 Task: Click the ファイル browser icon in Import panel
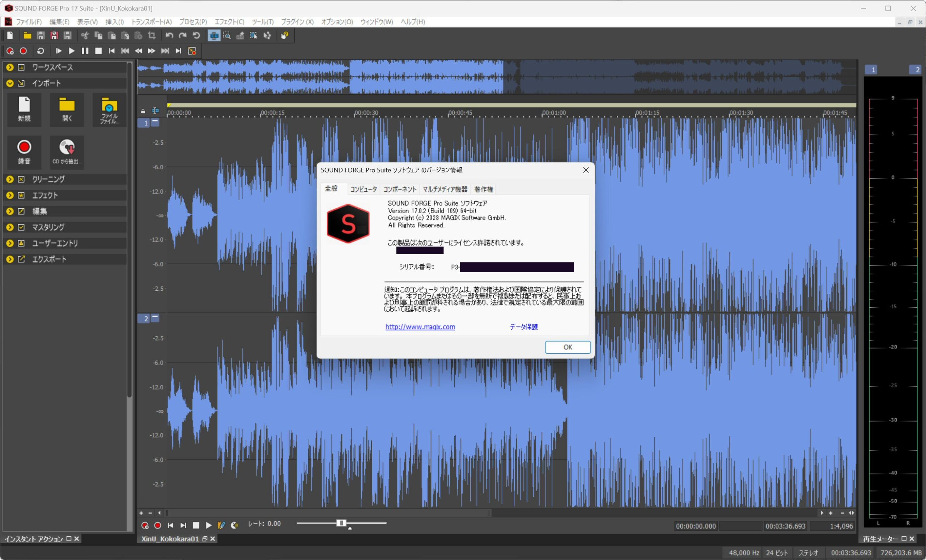109,110
